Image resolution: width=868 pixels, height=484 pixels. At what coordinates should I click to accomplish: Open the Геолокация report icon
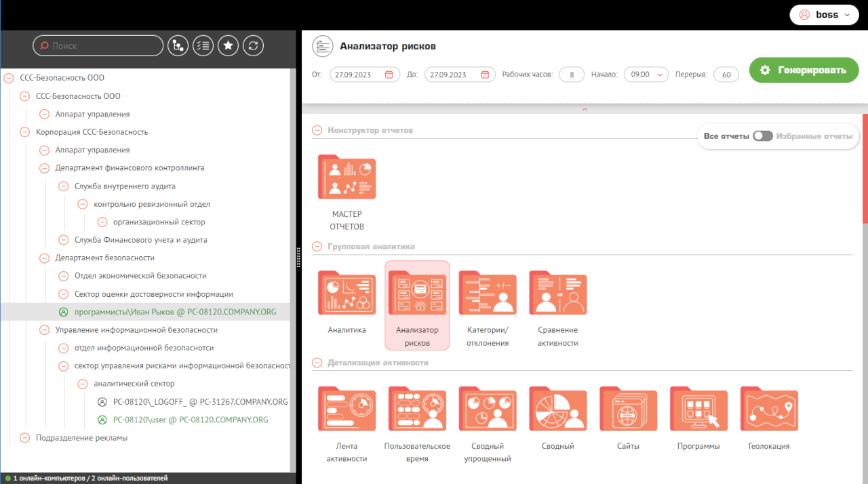pos(769,409)
